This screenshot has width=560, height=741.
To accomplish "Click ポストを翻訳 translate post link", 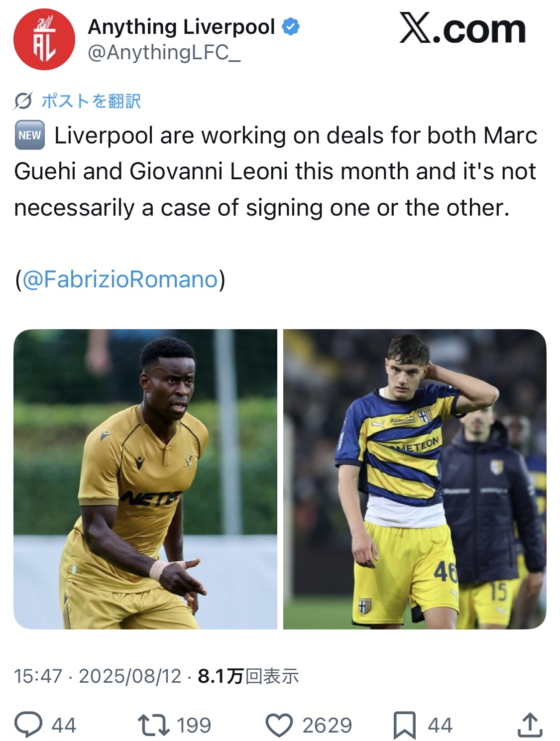I will point(91,101).
